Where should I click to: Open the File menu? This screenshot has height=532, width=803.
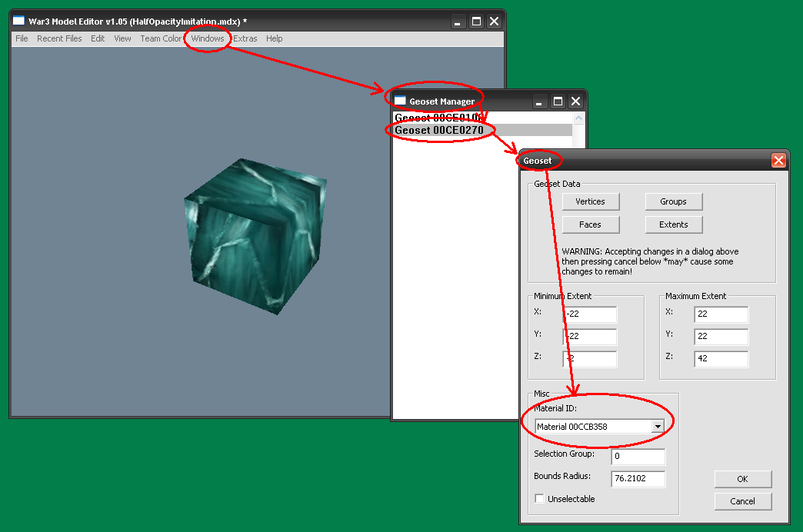[22, 38]
